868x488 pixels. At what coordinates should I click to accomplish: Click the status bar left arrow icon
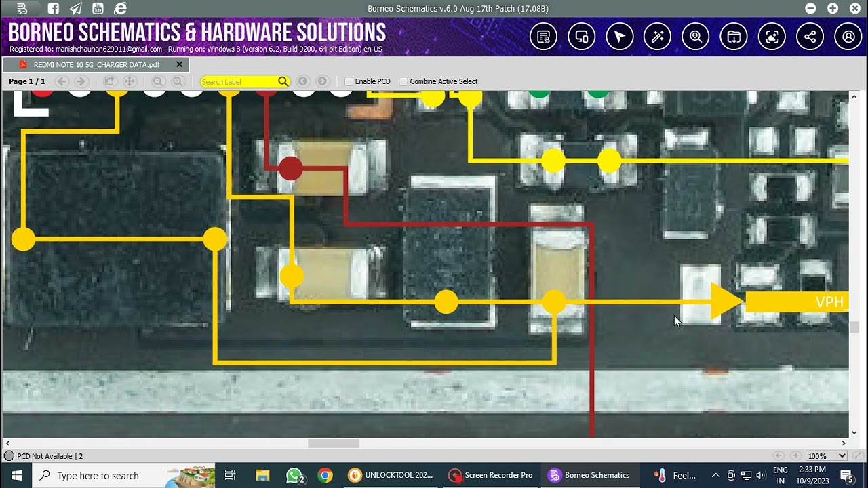pyautogui.click(x=778, y=456)
